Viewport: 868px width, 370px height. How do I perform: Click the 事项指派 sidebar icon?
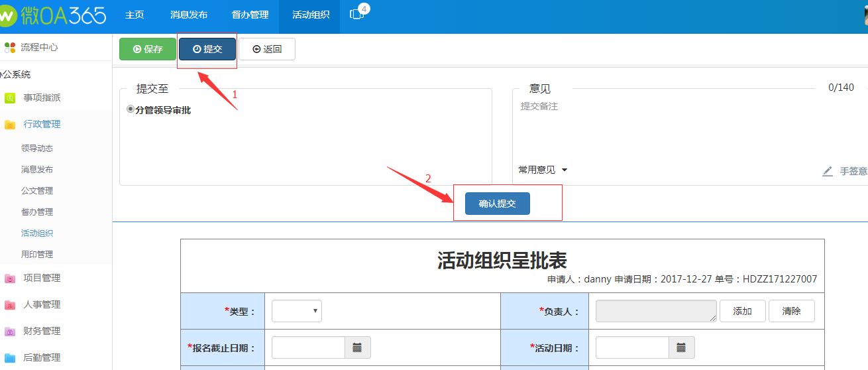(10, 98)
